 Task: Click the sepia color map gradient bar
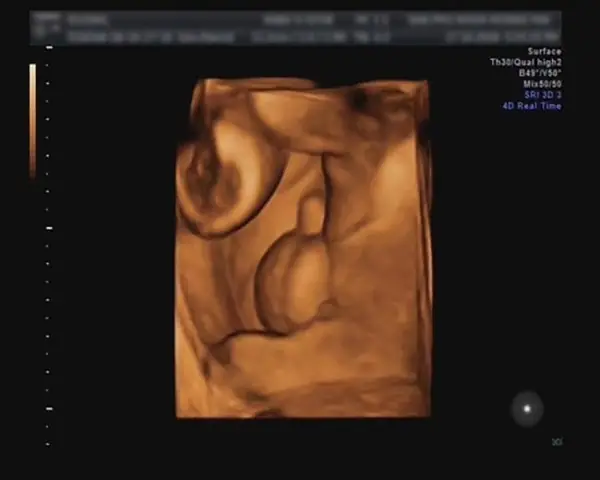pos(33,121)
